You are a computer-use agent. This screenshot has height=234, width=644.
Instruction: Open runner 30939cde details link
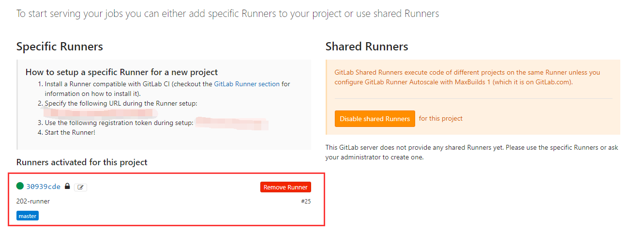coord(44,187)
